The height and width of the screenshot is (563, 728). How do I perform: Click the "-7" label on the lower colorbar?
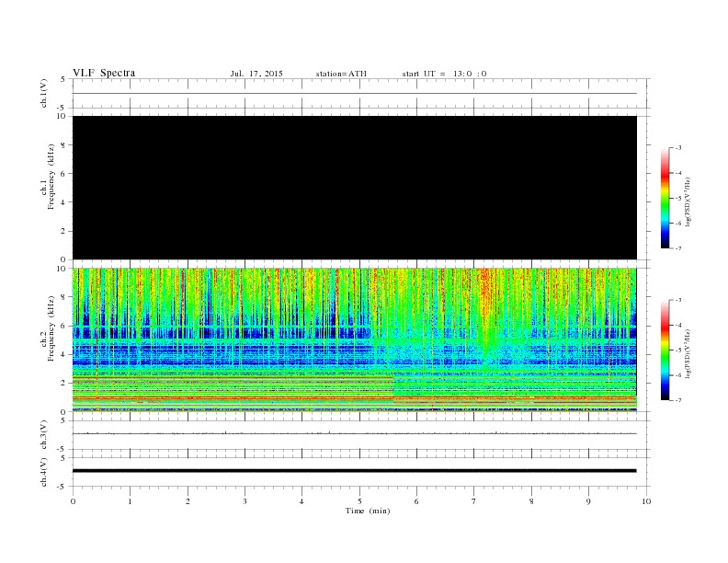click(x=678, y=400)
